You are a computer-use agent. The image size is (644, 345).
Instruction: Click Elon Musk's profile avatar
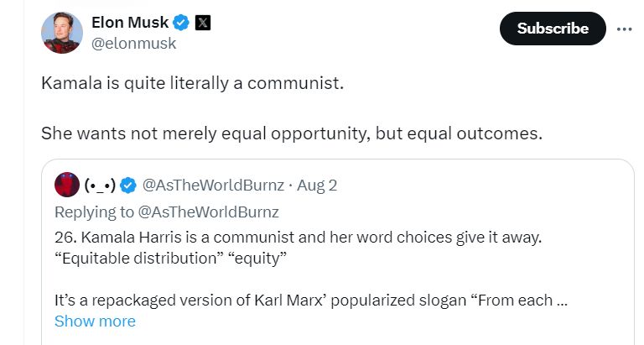62,33
